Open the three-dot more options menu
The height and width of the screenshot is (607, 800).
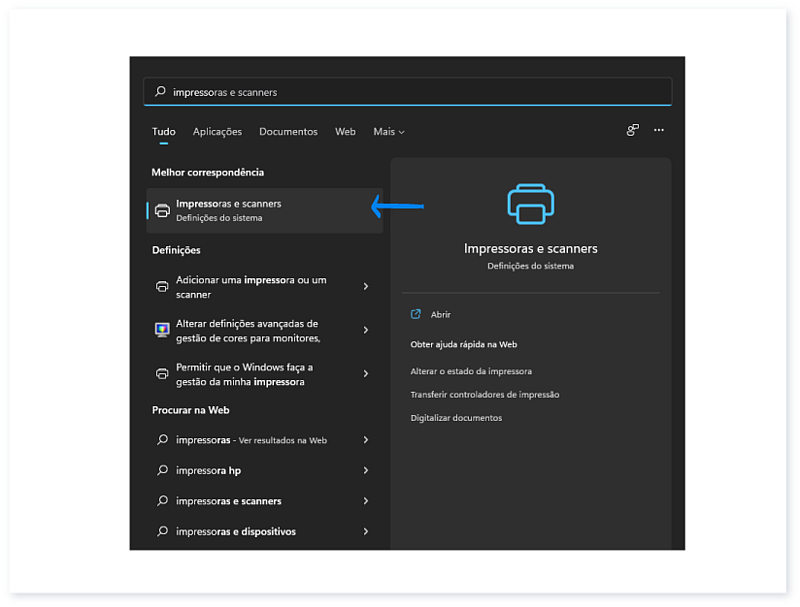point(658,130)
